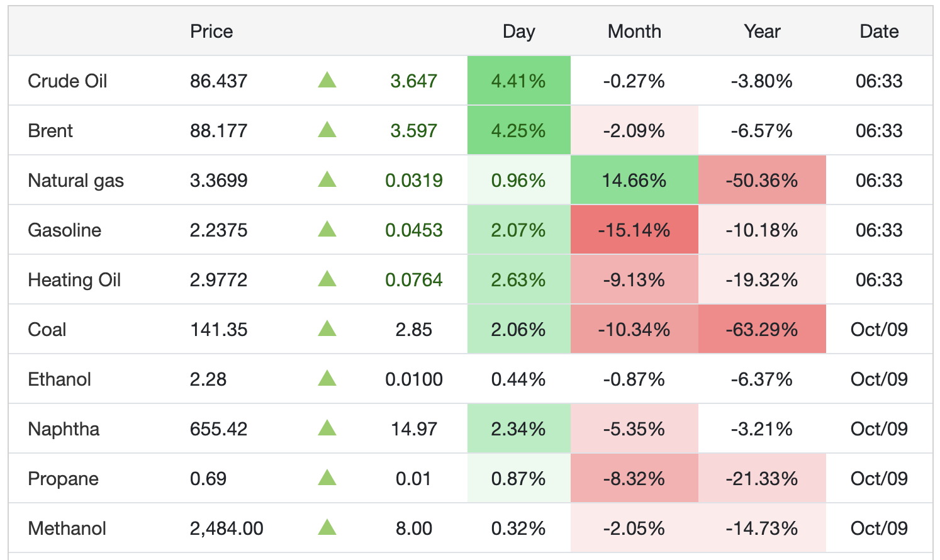Click the 4.25% day change cell
The image size is (940, 560).
519,130
